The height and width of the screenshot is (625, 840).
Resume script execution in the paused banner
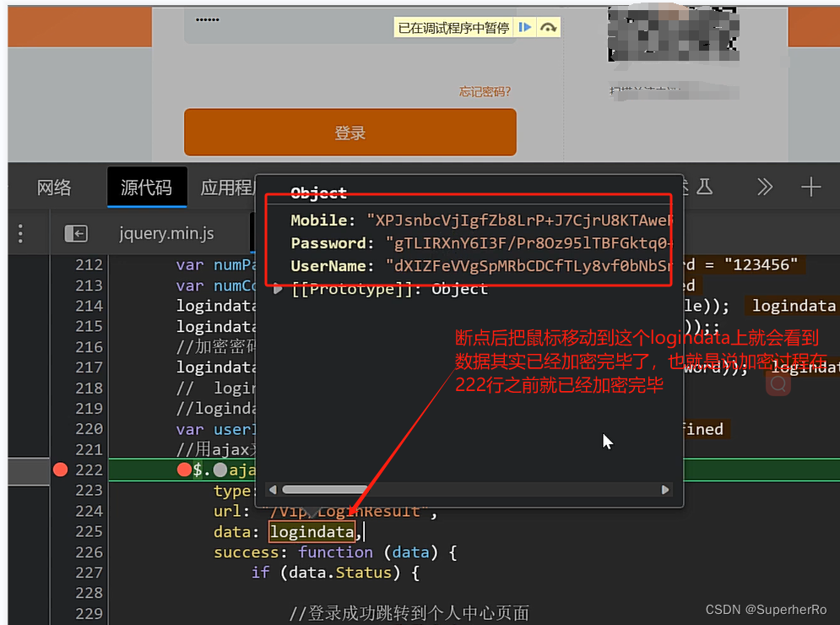coord(524,27)
